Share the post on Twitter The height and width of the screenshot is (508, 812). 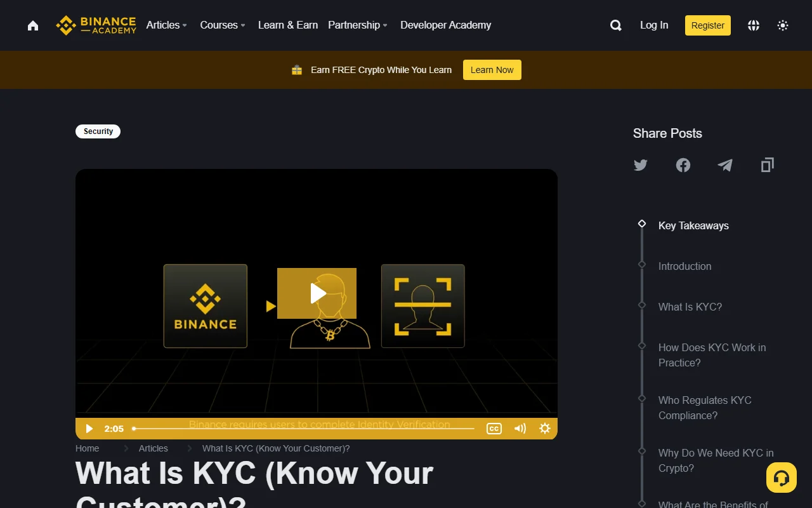[641, 165]
